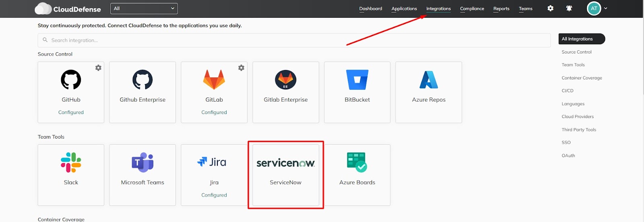The height and width of the screenshot is (222, 644).
Task: Go to Dashboard in top navigation
Action: coord(371,8)
